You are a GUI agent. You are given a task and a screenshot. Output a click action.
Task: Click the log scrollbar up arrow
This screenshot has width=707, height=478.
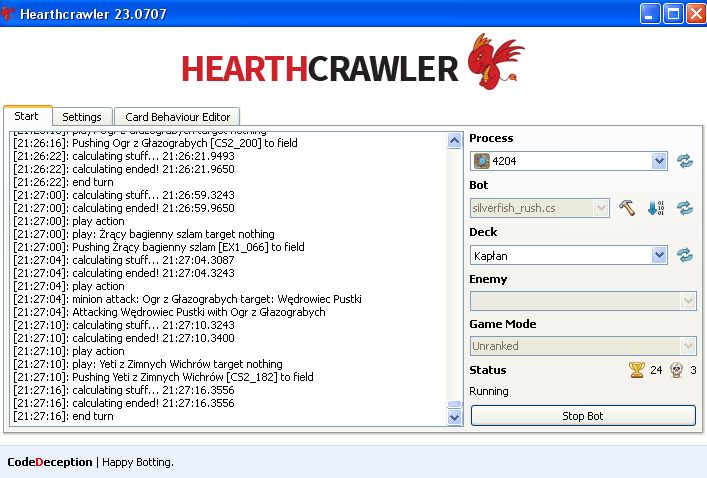[454, 141]
